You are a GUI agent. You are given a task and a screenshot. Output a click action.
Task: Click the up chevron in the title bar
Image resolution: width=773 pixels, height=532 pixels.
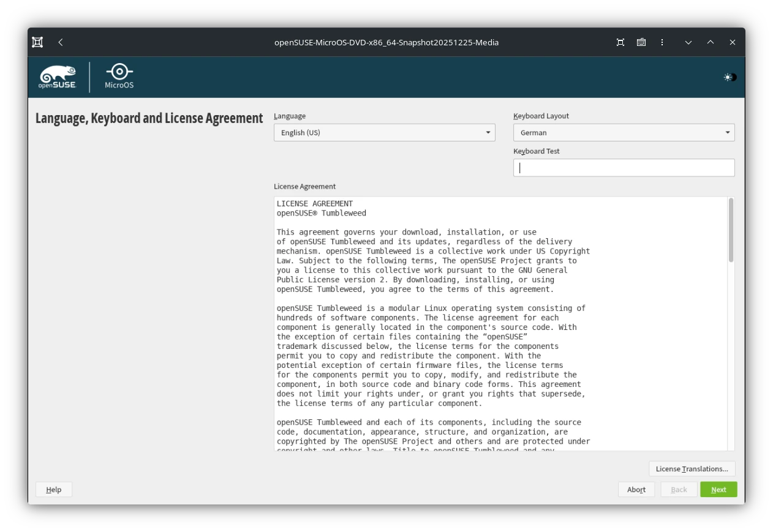point(710,42)
